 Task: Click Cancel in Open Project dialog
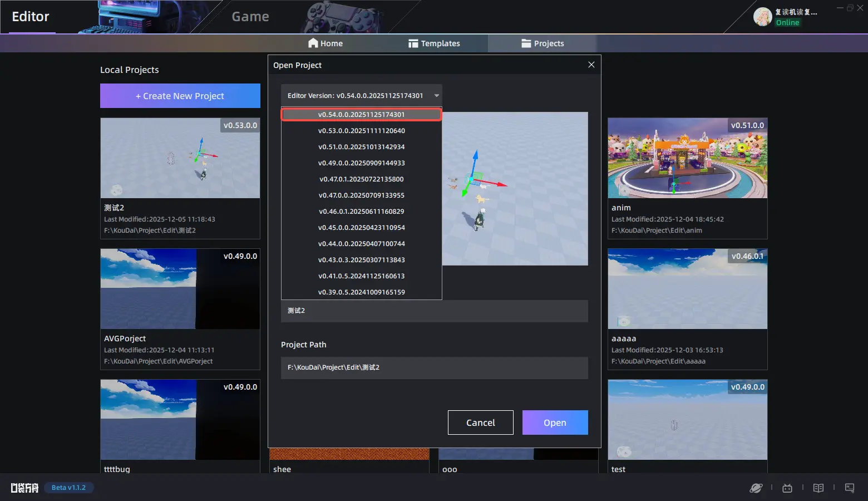(480, 423)
